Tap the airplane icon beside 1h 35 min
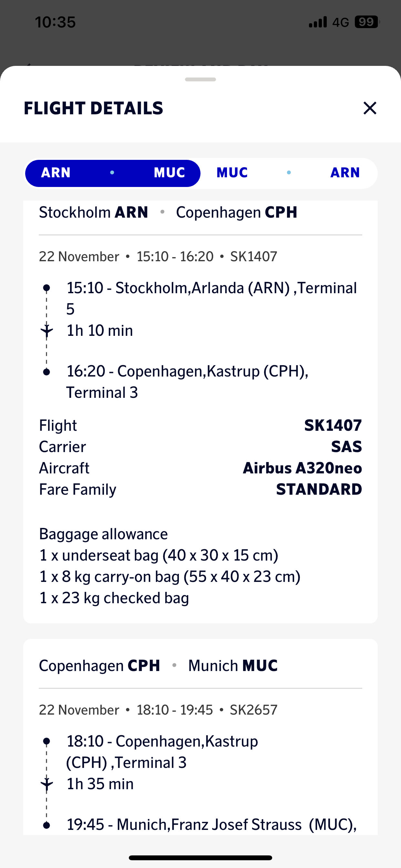 (47, 784)
